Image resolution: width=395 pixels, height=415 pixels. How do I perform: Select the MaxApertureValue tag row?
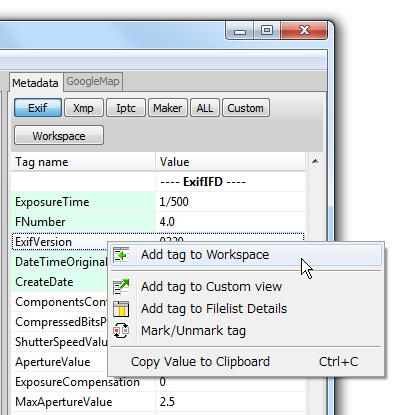click(x=158, y=402)
